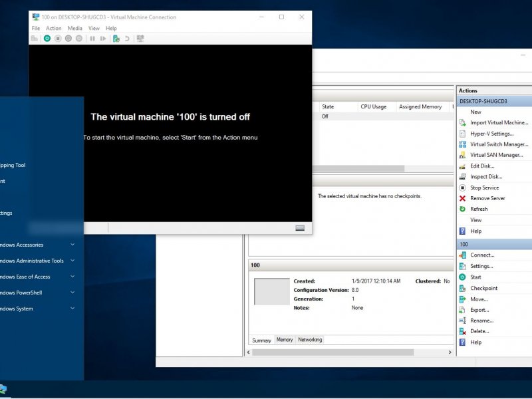The height and width of the screenshot is (399, 532).
Task: Sort by Assigned Memory column header
Action: click(423, 106)
